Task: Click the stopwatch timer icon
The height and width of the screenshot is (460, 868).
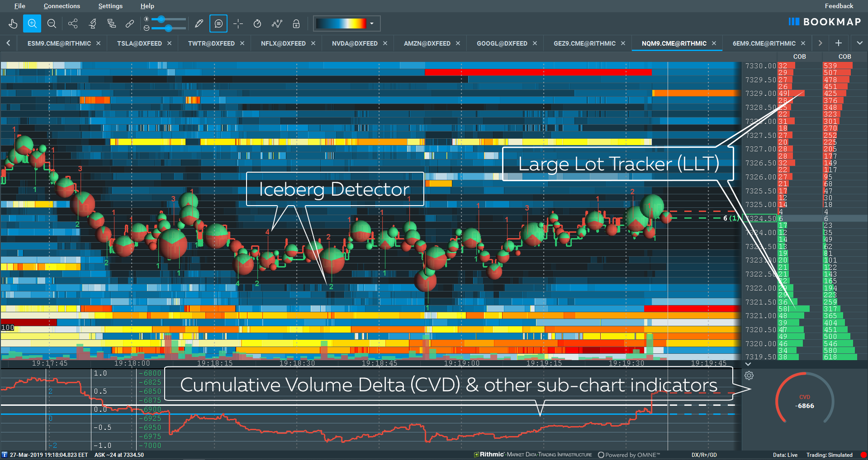Action: [x=257, y=23]
